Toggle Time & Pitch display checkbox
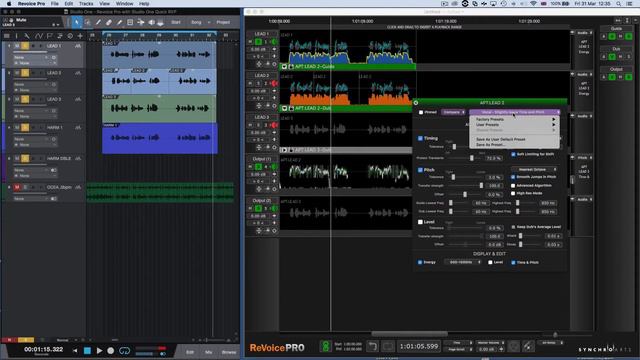This screenshot has width=640, height=360. coord(513,262)
